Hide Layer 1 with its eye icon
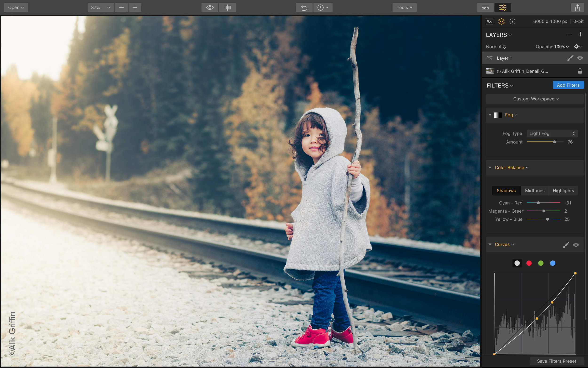The height and width of the screenshot is (368, 588). pyautogui.click(x=580, y=58)
